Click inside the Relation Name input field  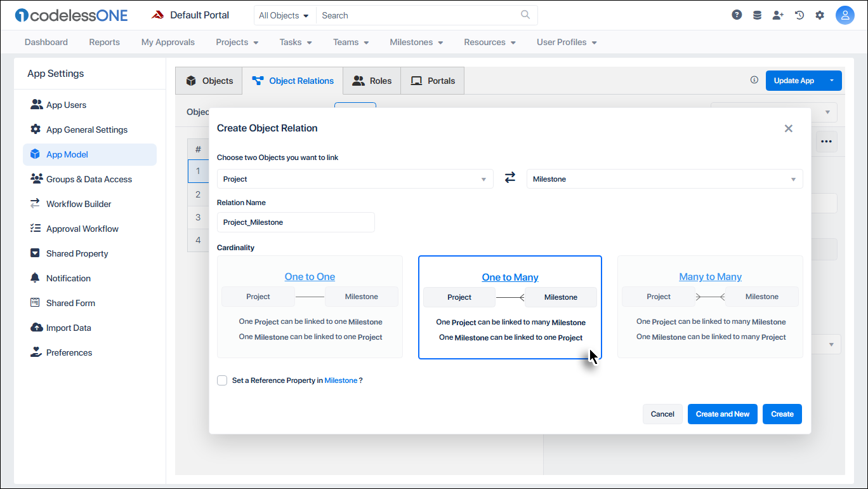click(296, 222)
